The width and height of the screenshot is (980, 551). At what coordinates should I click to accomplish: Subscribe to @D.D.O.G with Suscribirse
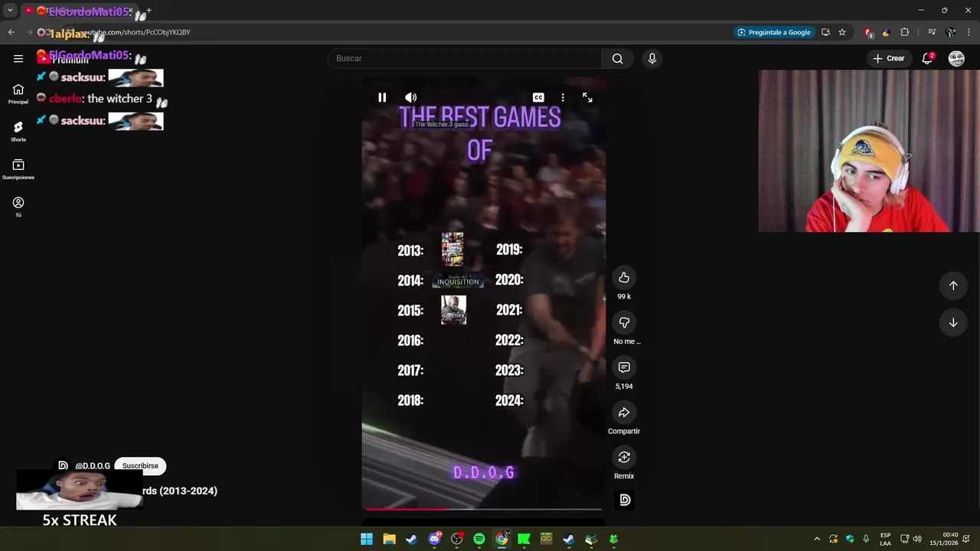click(x=140, y=465)
